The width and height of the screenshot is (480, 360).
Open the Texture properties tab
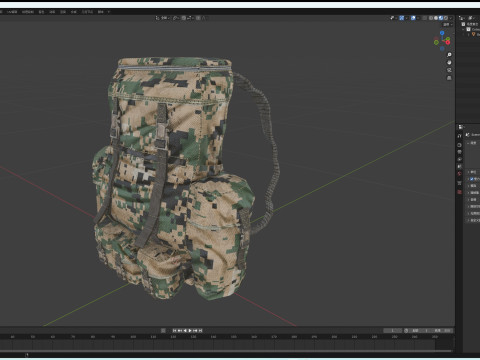point(459,192)
